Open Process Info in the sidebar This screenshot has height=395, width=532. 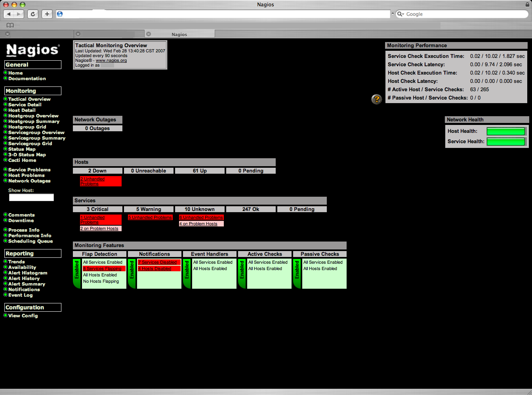(x=24, y=230)
